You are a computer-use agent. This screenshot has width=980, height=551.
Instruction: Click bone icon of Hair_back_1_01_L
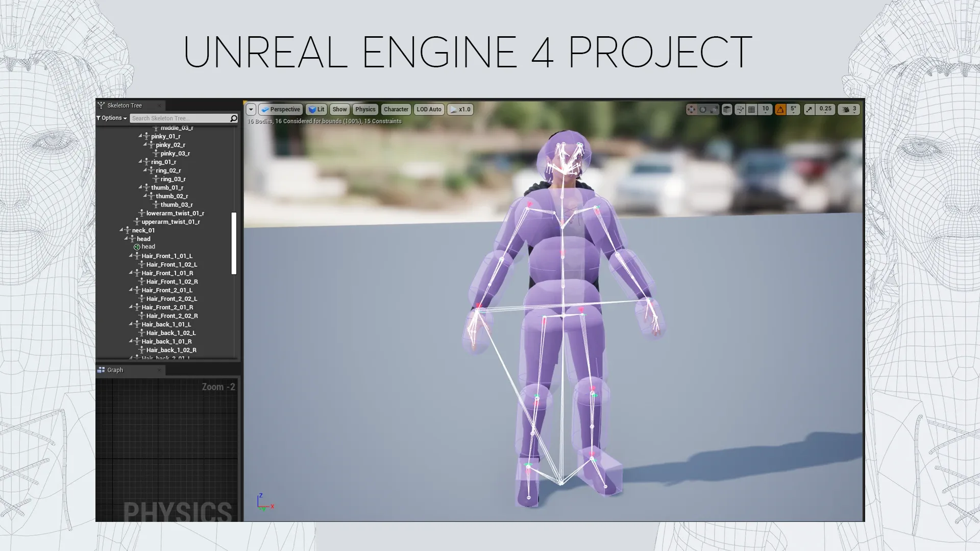point(137,324)
